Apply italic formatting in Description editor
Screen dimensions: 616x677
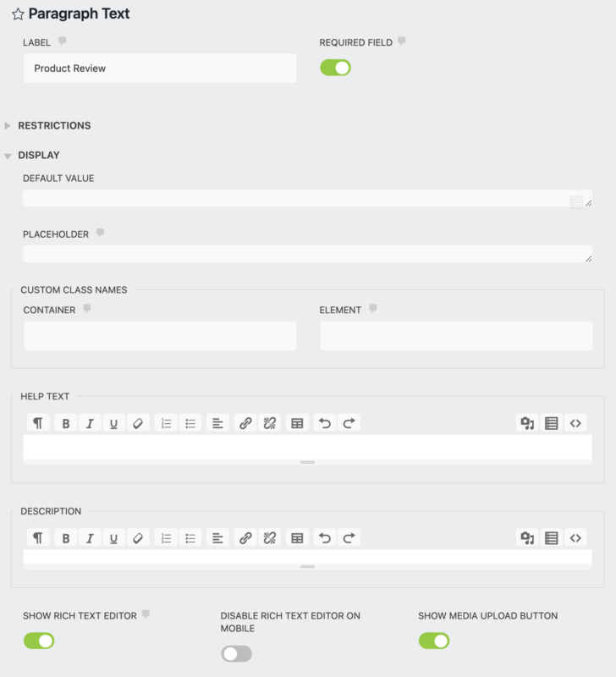(90, 537)
